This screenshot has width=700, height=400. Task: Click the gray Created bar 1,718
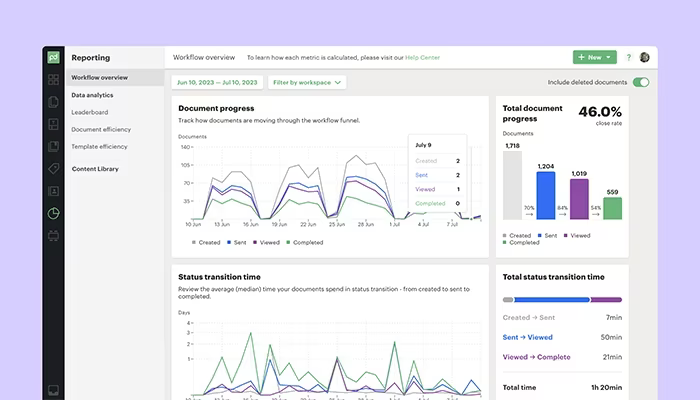point(512,185)
